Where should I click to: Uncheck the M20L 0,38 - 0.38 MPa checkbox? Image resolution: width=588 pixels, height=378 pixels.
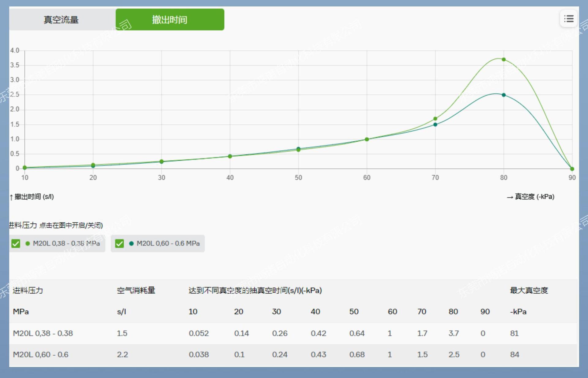[16, 243]
